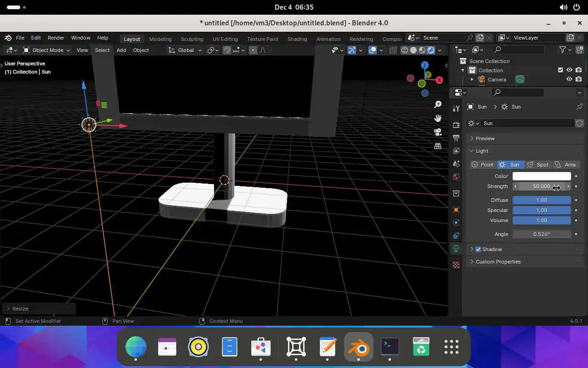
Task: Open the Object Data light properties tab
Action: click(x=456, y=248)
